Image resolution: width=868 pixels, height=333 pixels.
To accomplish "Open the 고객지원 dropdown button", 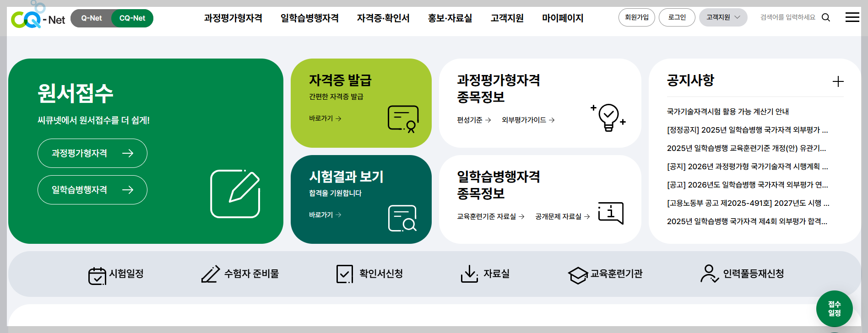I will tap(723, 17).
